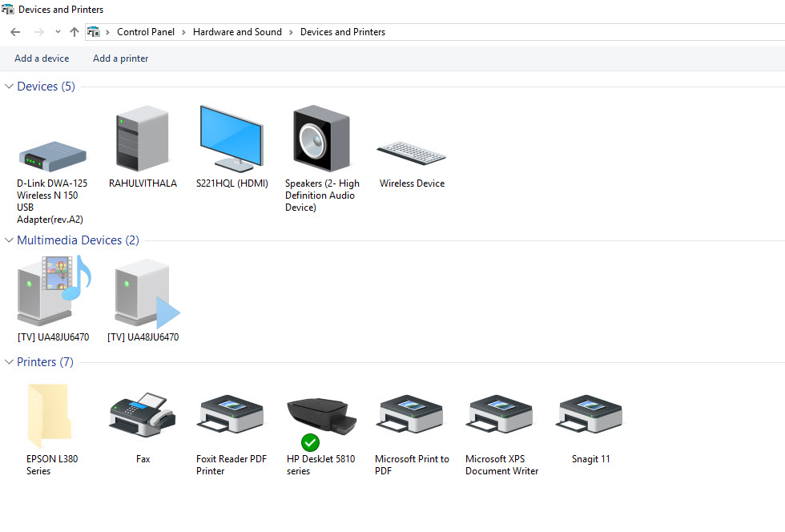Click the 'Microsoft XPS Document Writer' label
The height and width of the screenshot is (532, 785).
pyautogui.click(x=501, y=465)
